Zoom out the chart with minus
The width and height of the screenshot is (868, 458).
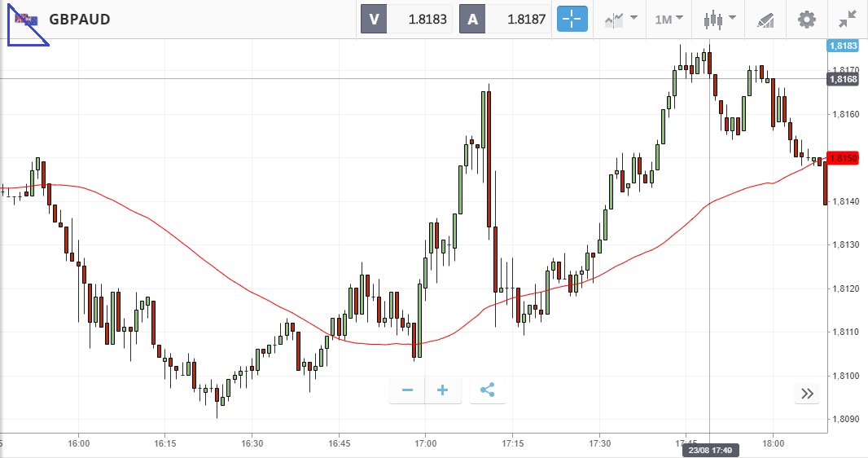point(407,390)
